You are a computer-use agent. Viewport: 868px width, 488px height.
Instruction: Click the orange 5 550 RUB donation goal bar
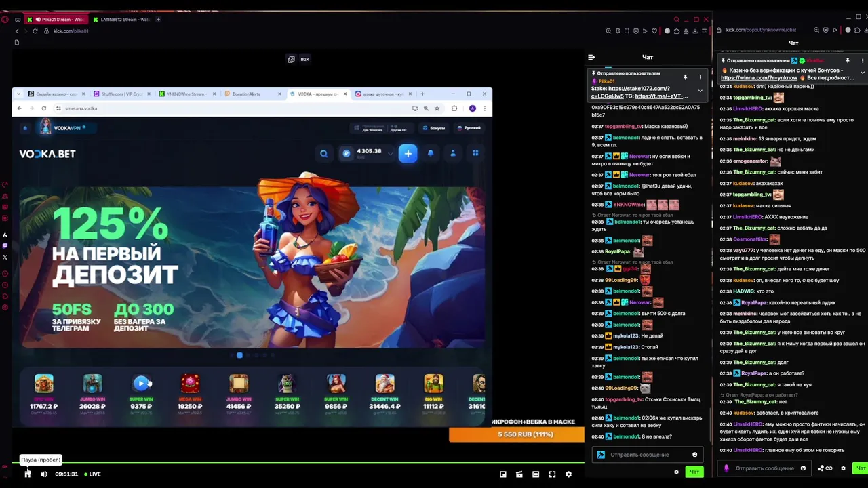pos(517,434)
